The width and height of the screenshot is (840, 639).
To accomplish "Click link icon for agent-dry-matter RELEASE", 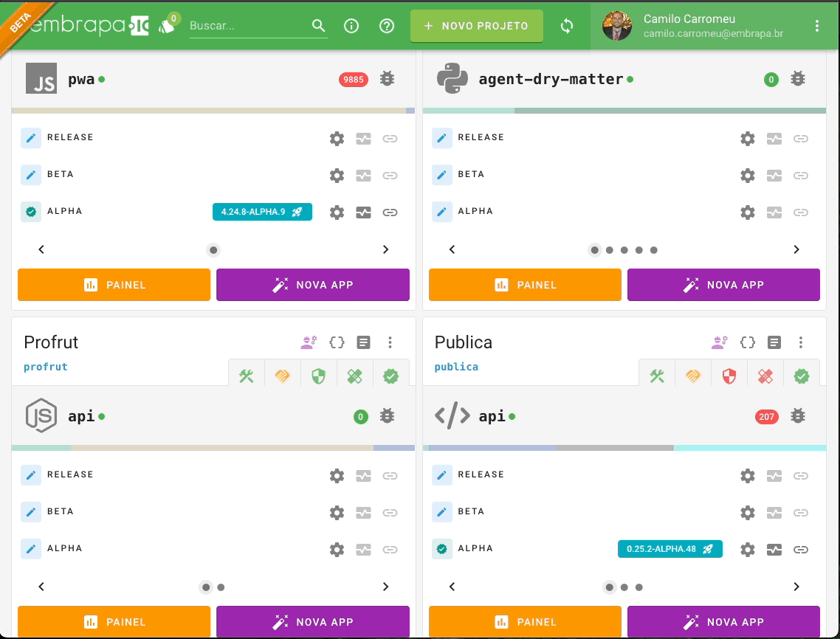I will pyautogui.click(x=801, y=139).
